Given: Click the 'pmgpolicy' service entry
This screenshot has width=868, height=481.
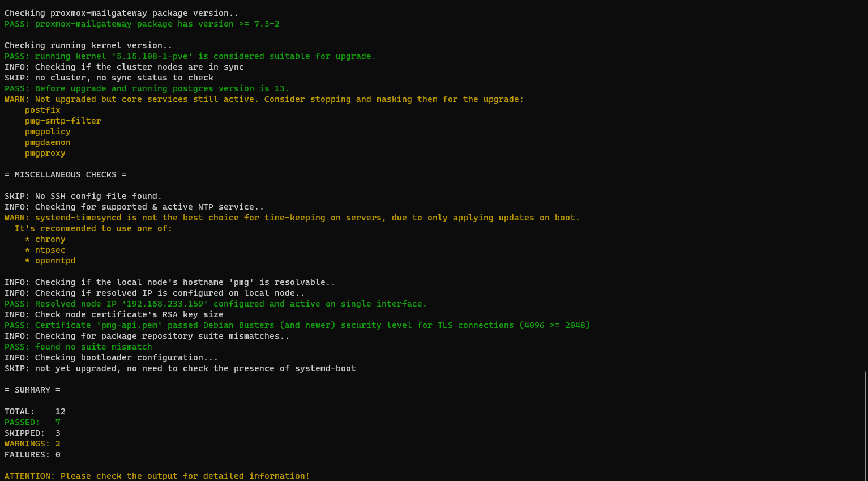Looking at the screenshot, I should pyautogui.click(x=48, y=131).
